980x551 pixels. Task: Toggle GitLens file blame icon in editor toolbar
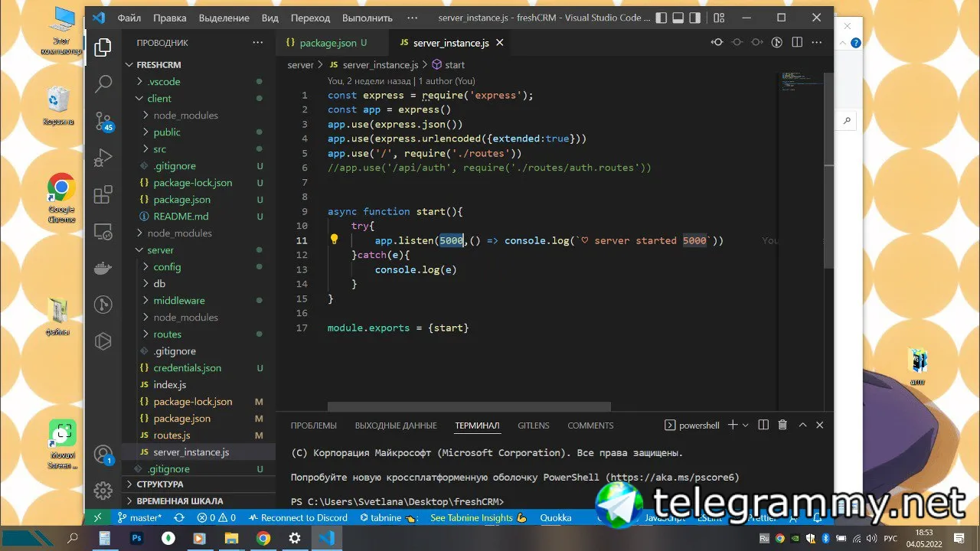pyautogui.click(x=776, y=43)
